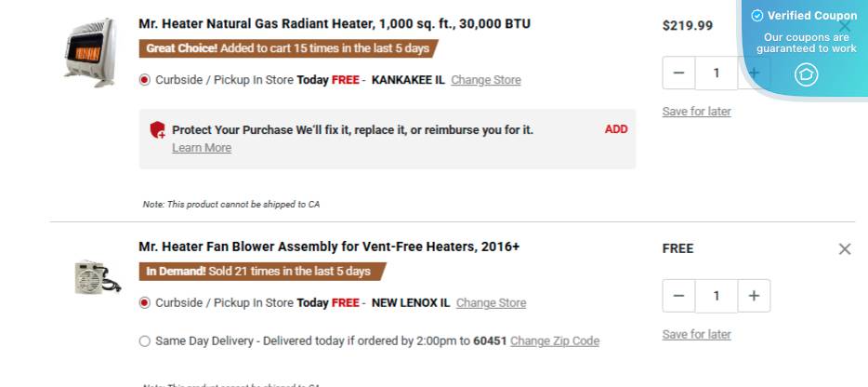Select Curbside pickup at New Lenox IL
This screenshot has height=387, width=868.
(144, 303)
